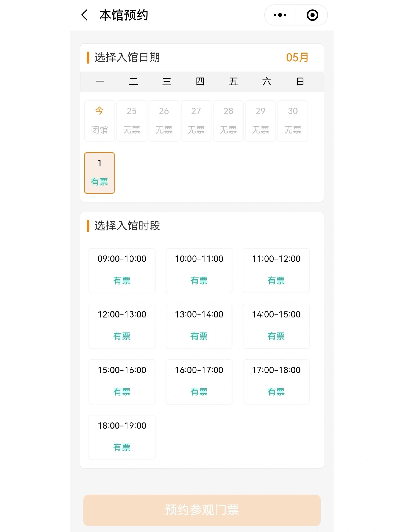Screen dimensions: 404x532
Task: Choose date 29 on Saturday column
Action: (x=260, y=121)
